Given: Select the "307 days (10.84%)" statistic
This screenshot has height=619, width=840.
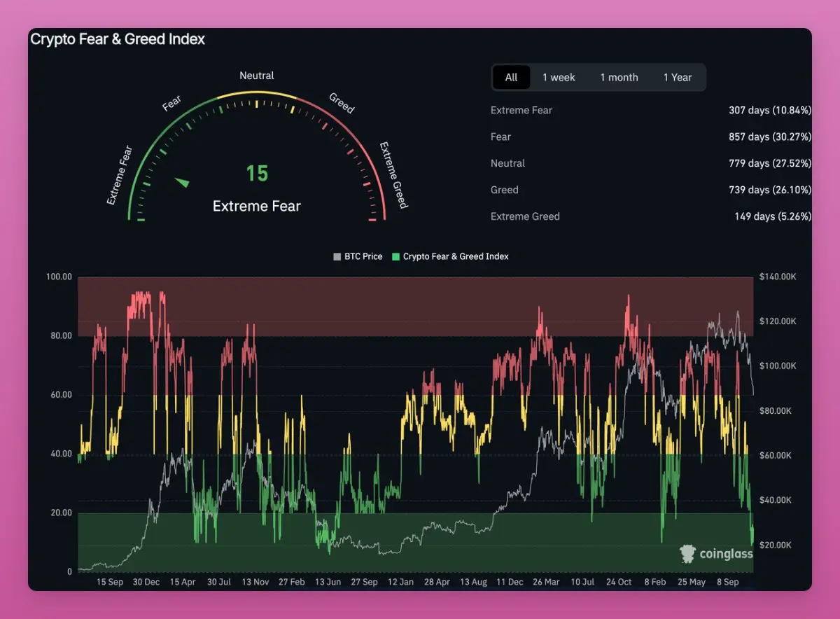Looking at the screenshot, I should 769,111.
